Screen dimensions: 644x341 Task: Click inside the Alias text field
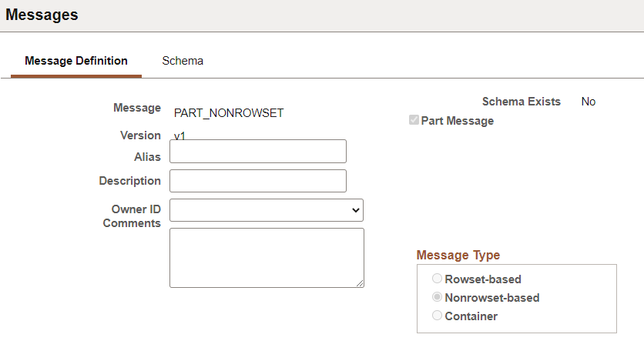pyautogui.click(x=257, y=152)
